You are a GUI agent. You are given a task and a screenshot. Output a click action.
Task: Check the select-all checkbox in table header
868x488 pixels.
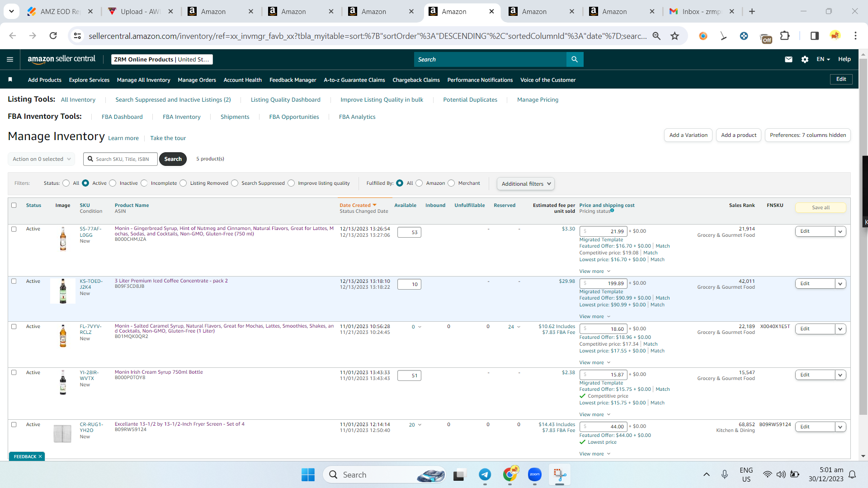click(x=14, y=205)
